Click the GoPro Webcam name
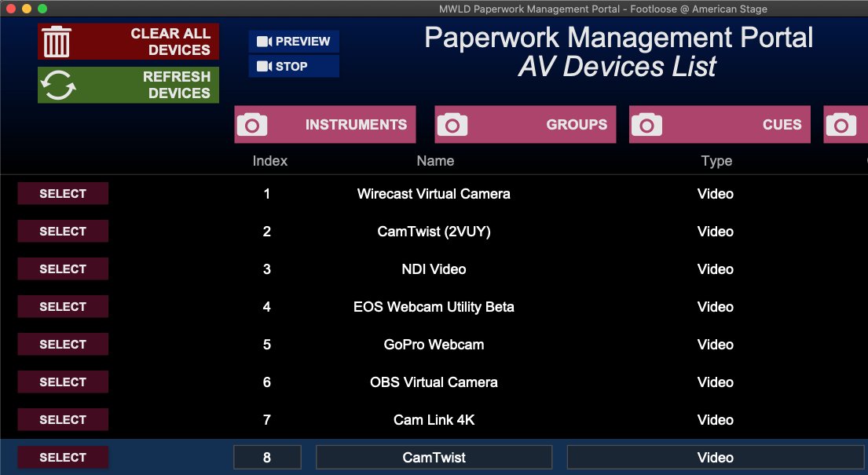Screen dimensions: 868x475 coord(434,345)
